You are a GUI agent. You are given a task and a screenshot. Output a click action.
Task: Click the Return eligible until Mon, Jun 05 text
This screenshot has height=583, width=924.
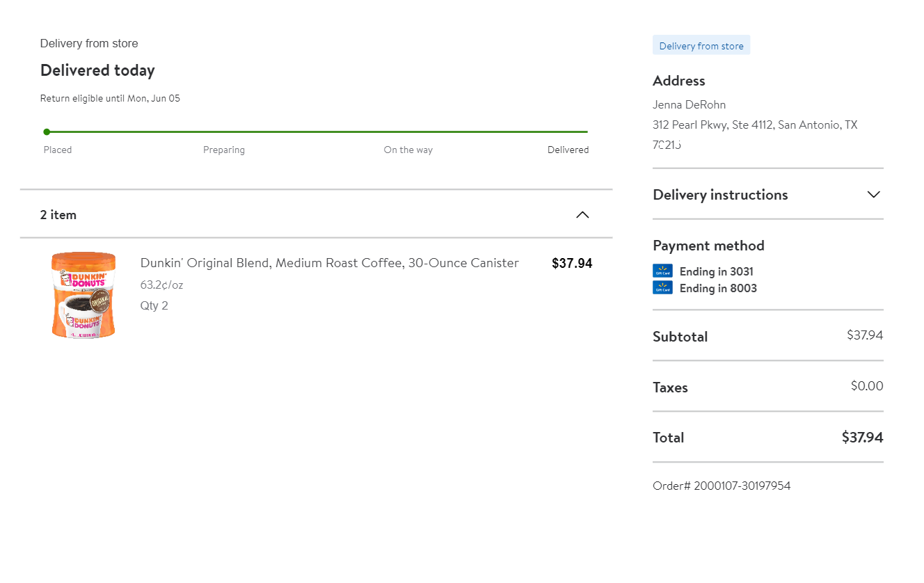pos(110,99)
